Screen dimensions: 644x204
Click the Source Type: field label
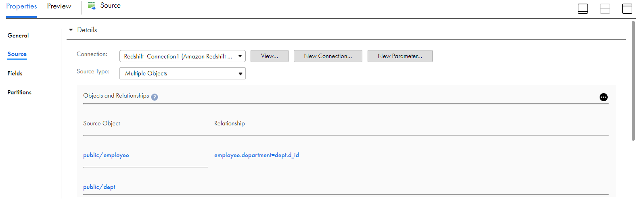point(93,71)
